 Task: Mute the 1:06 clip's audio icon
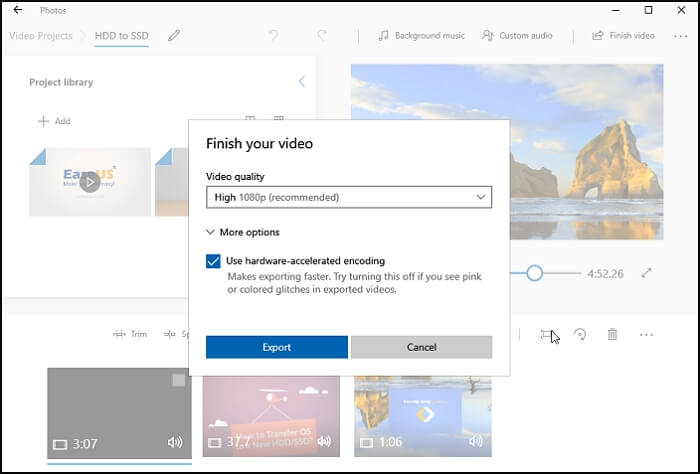475,442
